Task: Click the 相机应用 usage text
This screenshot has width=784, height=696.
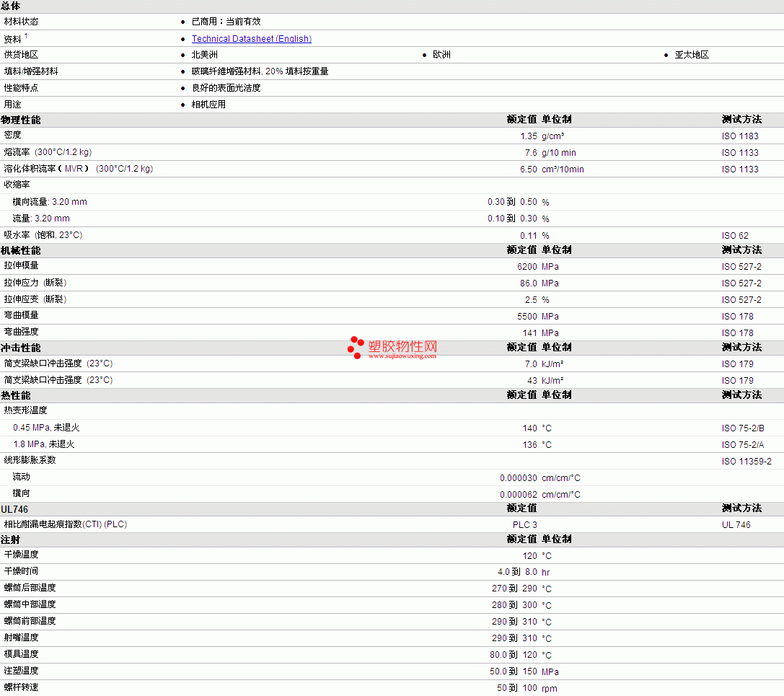Action: (x=208, y=104)
